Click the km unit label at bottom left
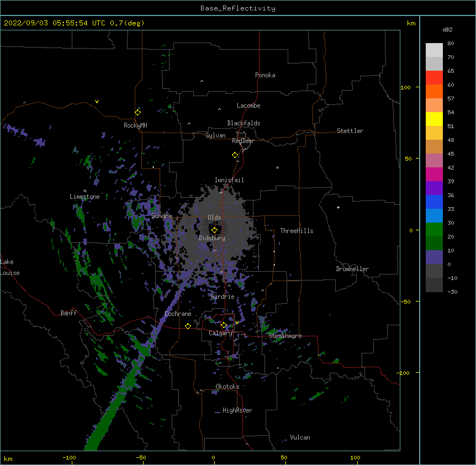The height and width of the screenshot is (465, 476). 8,458
